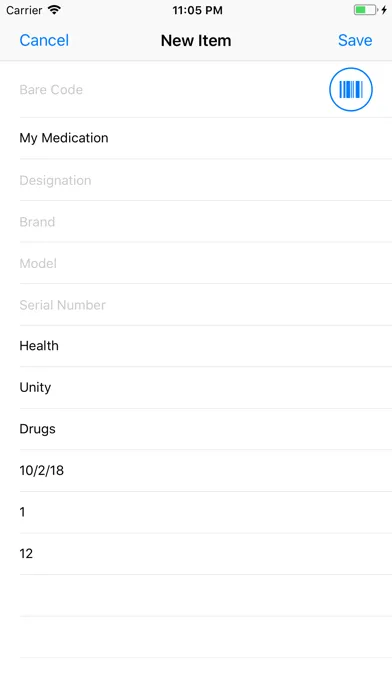Image resolution: width=392 pixels, height=696 pixels.
Task: Select the Model input field
Action: tap(206, 263)
